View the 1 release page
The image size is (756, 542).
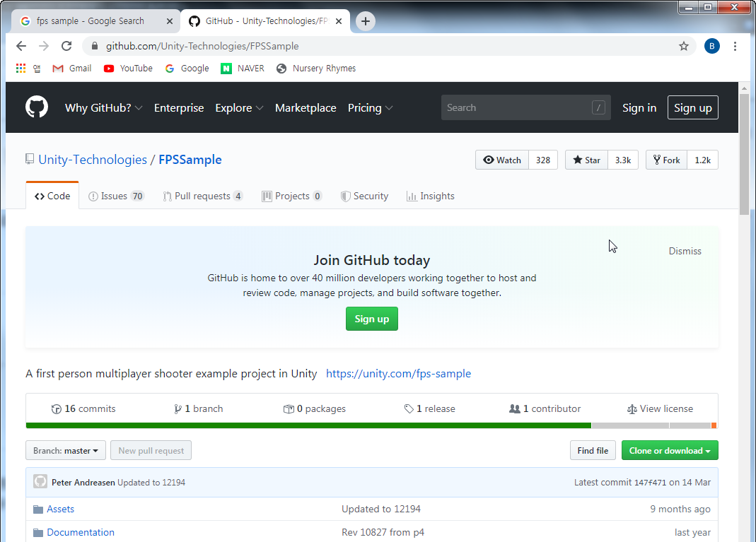pos(429,408)
